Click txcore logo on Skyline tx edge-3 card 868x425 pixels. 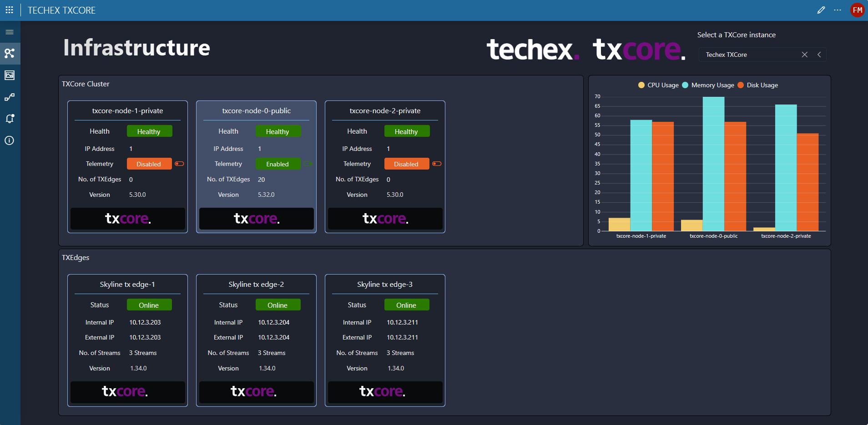click(385, 392)
